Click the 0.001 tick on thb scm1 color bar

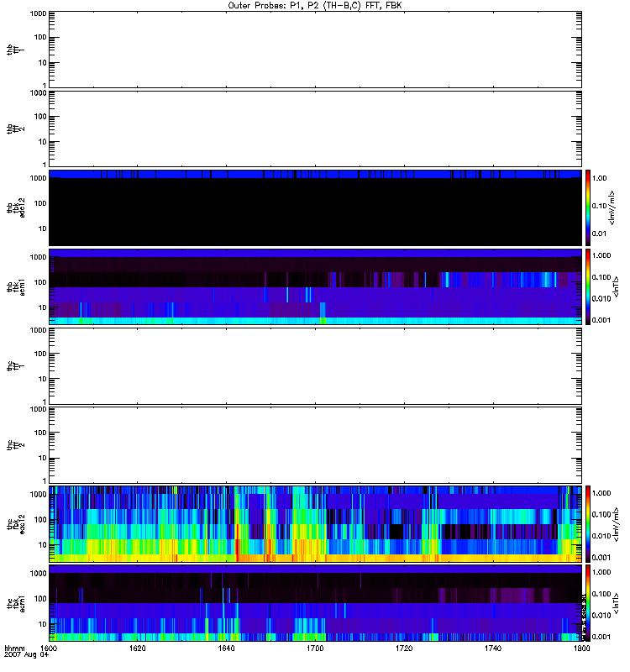point(601,320)
